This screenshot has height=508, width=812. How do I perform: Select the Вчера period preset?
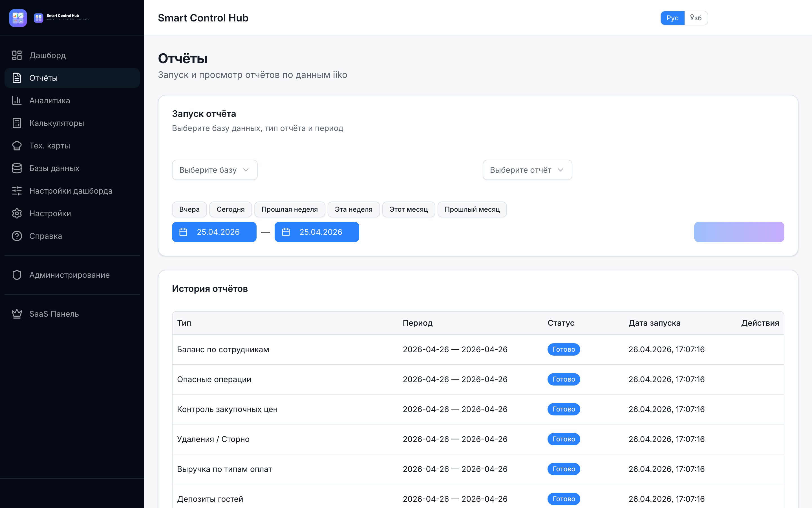(189, 209)
